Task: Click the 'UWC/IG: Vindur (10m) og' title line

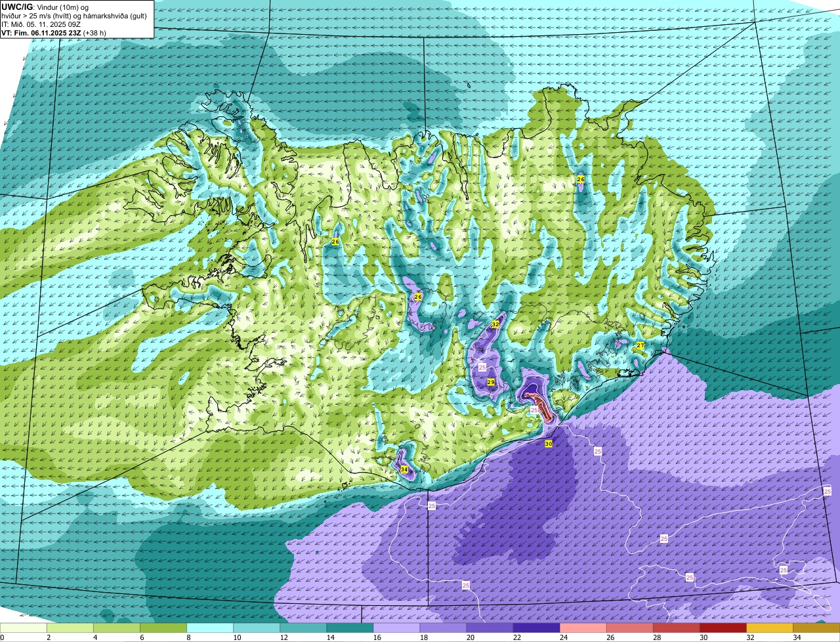Action: click(x=45, y=7)
